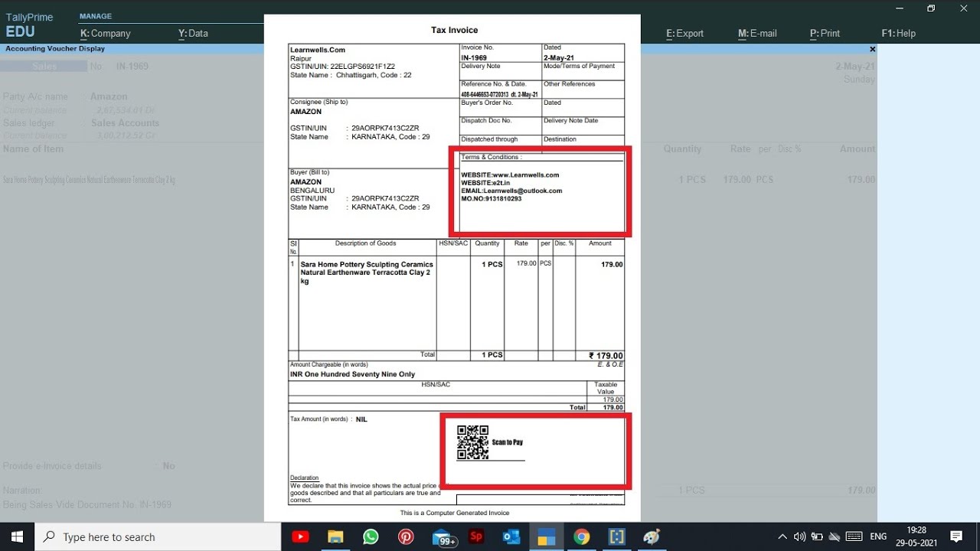Open the K: Company menu
The height and width of the screenshot is (551, 980).
click(106, 33)
